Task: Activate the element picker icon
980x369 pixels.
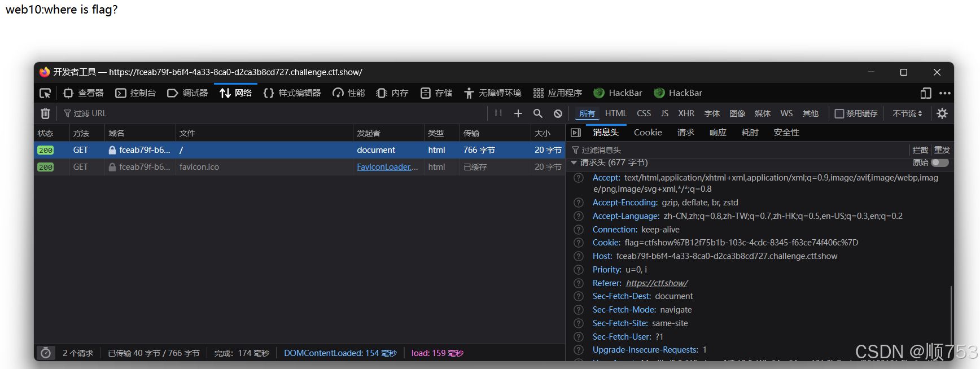Action: [45, 93]
